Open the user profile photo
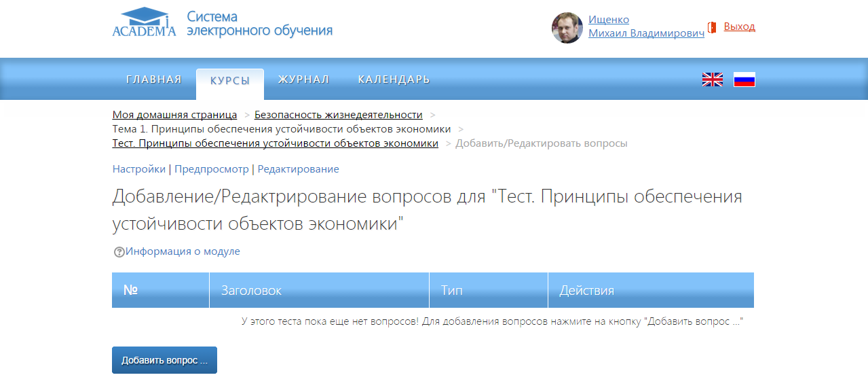The height and width of the screenshot is (390, 868). click(x=567, y=28)
